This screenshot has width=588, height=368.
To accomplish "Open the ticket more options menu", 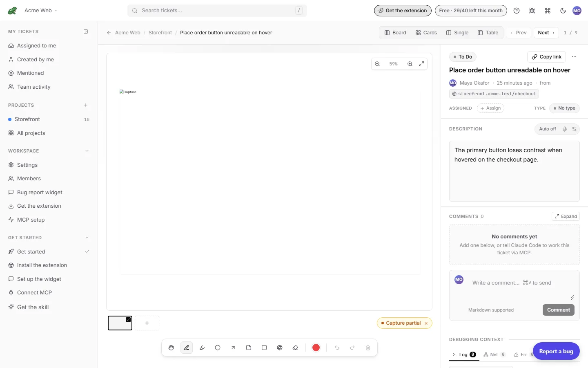I will pyautogui.click(x=574, y=57).
